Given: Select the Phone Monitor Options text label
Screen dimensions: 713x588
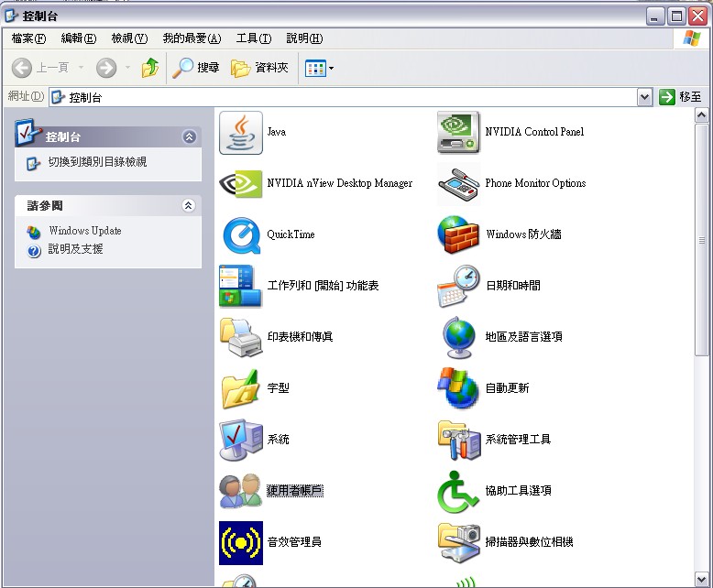Looking at the screenshot, I should 535,183.
